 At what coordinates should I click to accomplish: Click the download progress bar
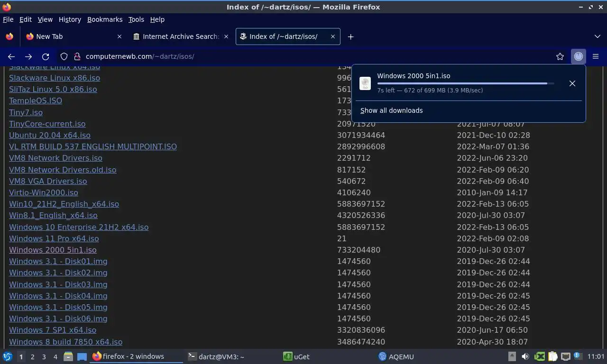click(465, 83)
